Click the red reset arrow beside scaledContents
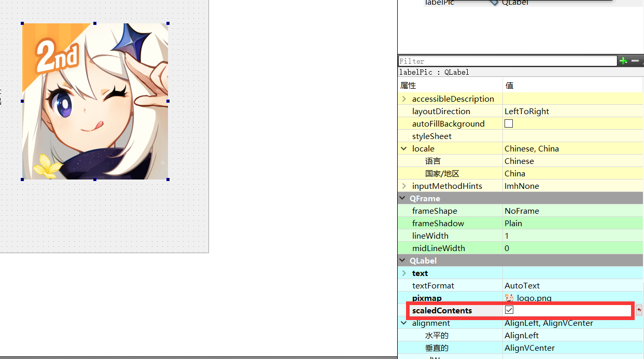 [639, 310]
